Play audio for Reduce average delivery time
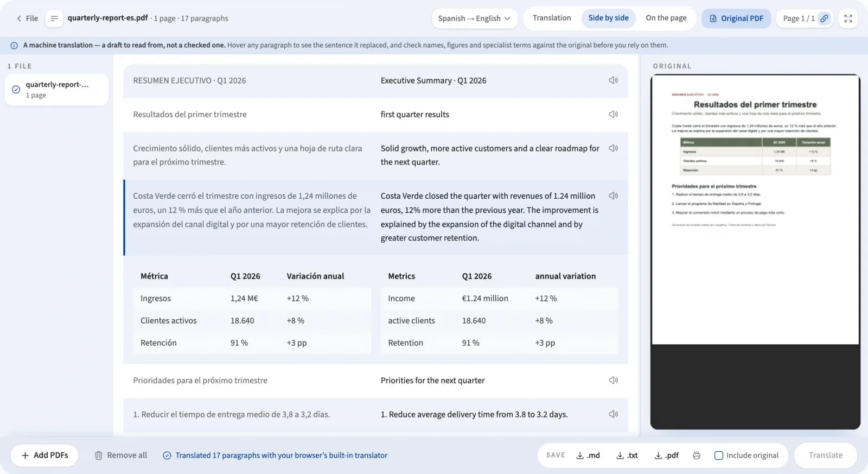 (x=613, y=414)
